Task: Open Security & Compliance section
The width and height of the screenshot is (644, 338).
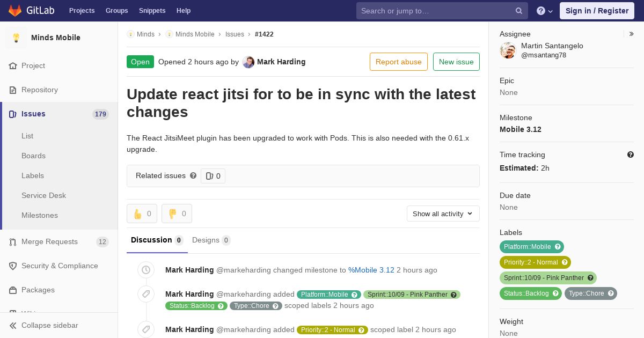Action: coord(59,266)
